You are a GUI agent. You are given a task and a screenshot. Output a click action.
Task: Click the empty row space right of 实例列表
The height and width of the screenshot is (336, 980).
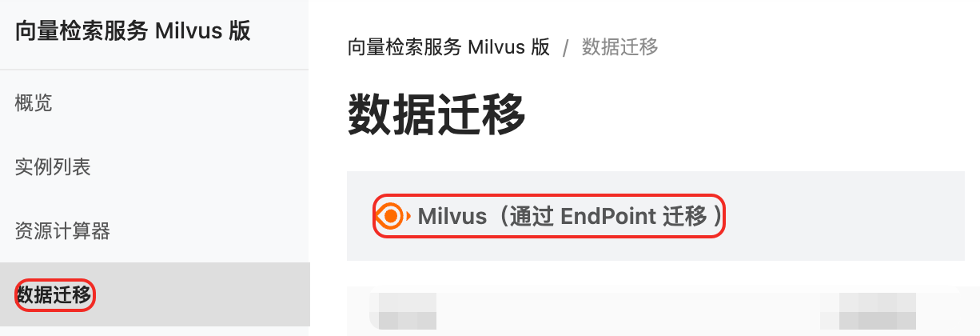[x=200, y=167]
